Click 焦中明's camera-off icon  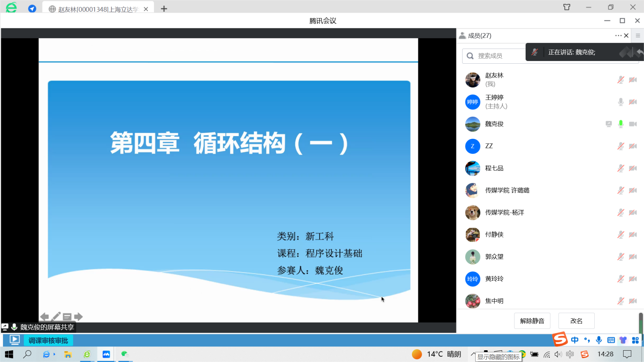633,301
